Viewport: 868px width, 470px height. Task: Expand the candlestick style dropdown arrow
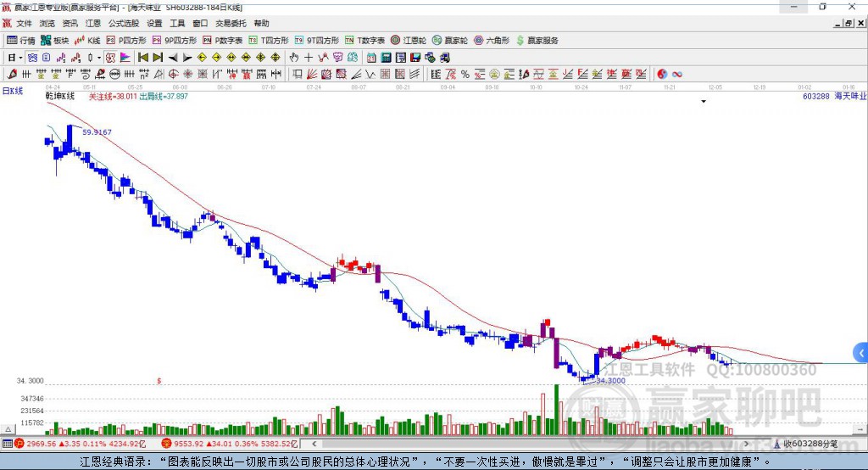(x=99, y=58)
